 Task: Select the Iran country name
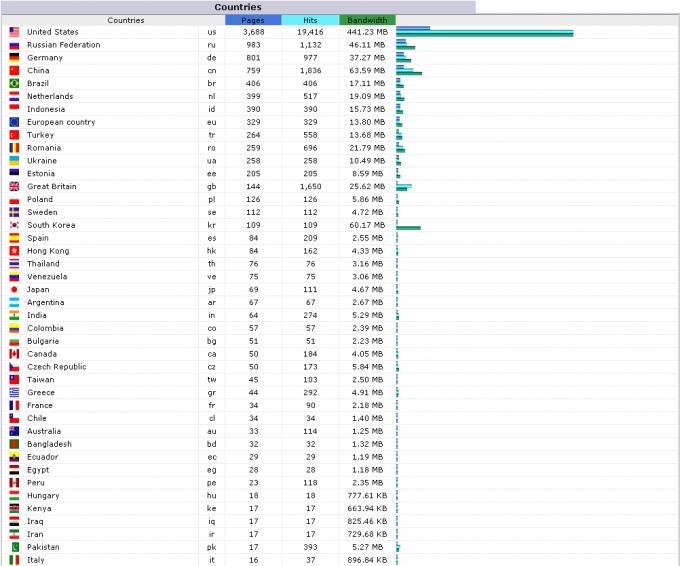point(35,534)
